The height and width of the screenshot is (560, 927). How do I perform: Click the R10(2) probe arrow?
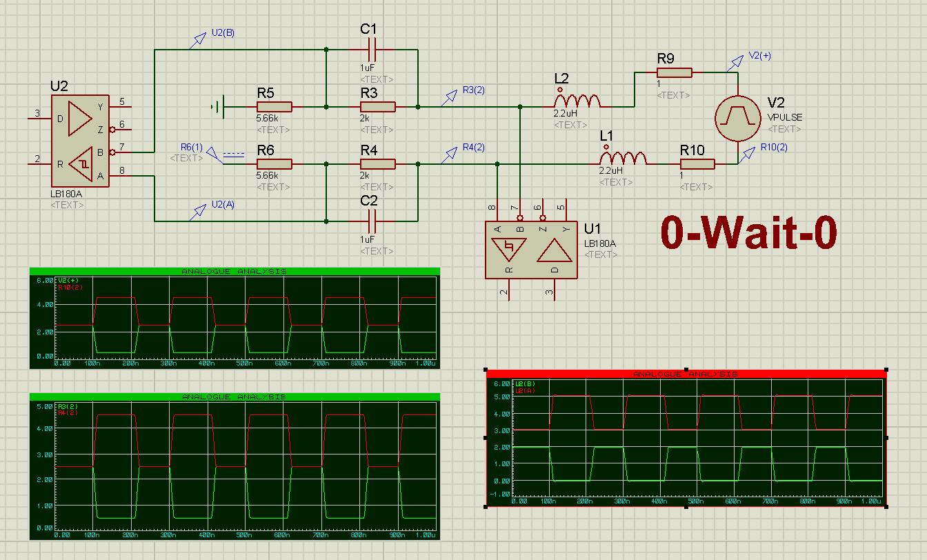point(748,151)
